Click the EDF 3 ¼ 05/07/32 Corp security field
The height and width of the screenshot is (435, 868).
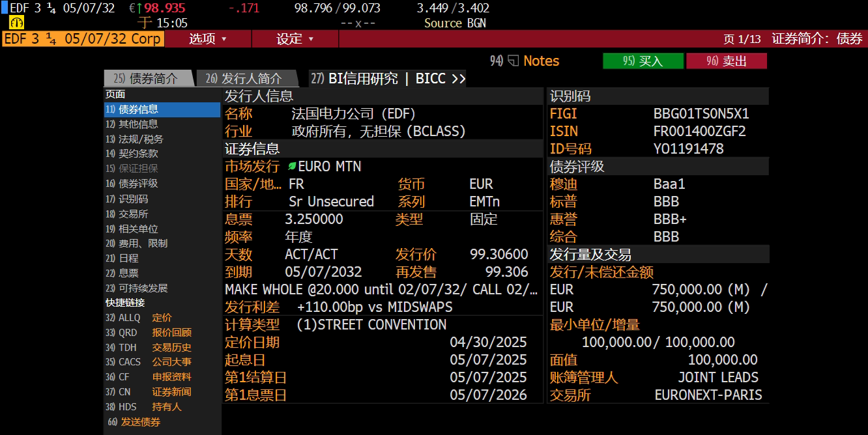pyautogui.click(x=83, y=39)
